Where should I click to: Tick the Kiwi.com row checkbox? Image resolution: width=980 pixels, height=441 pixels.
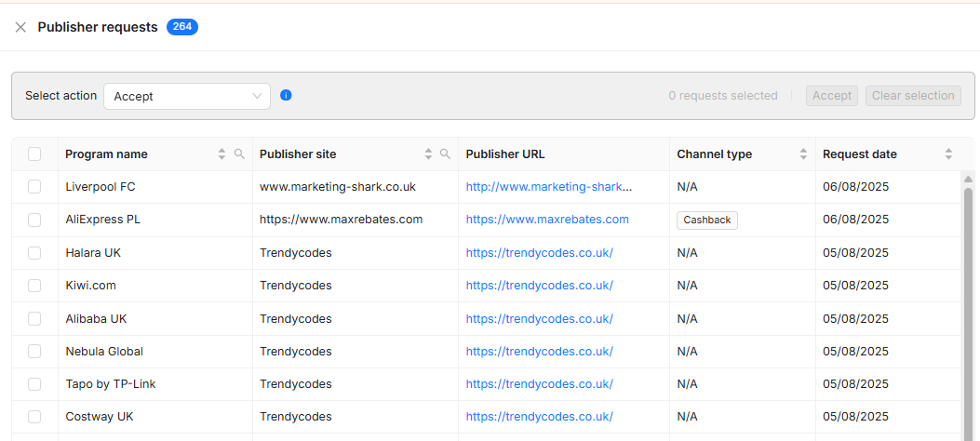[34, 286]
